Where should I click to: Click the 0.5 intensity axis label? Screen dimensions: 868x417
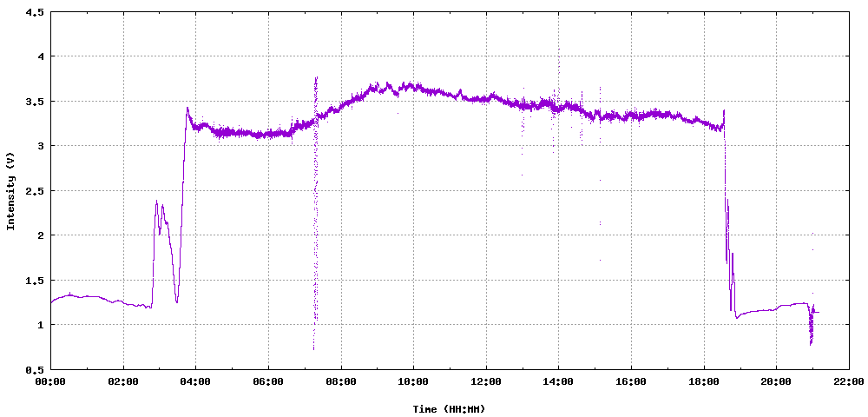click(x=35, y=369)
